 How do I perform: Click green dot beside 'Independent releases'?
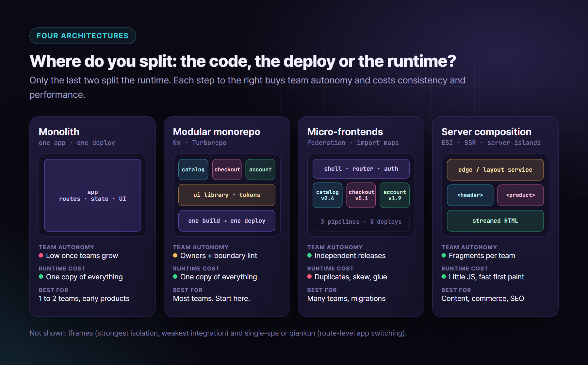click(x=309, y=255)
